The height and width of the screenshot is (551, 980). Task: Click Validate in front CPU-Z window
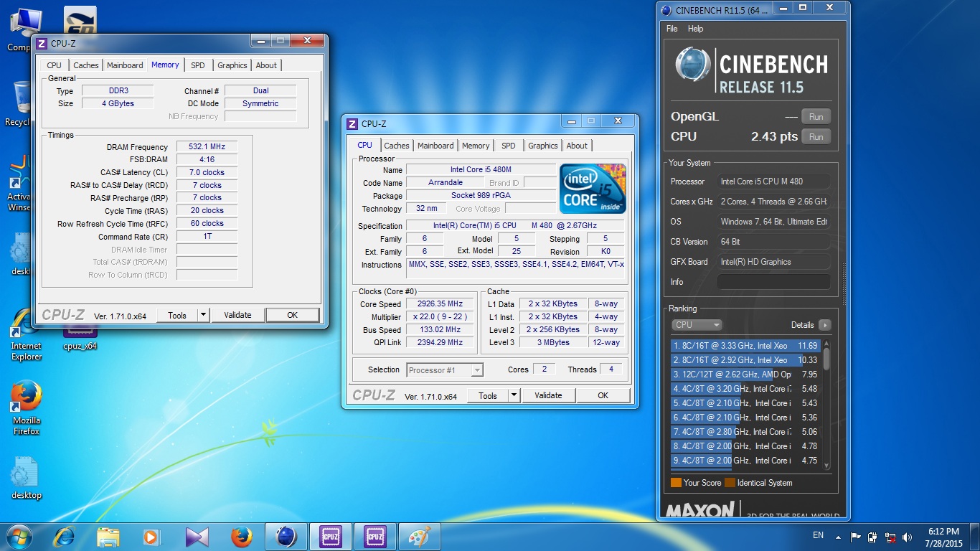click(x=548, y=395)
